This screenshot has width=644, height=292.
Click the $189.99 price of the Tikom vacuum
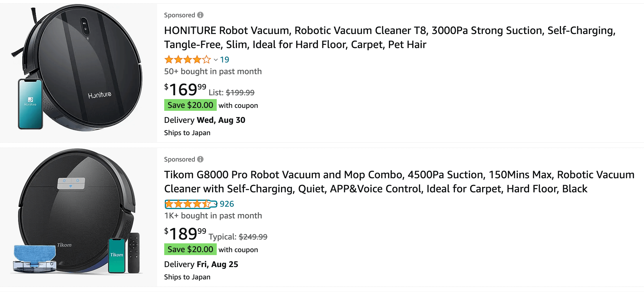tap(185, 234)
